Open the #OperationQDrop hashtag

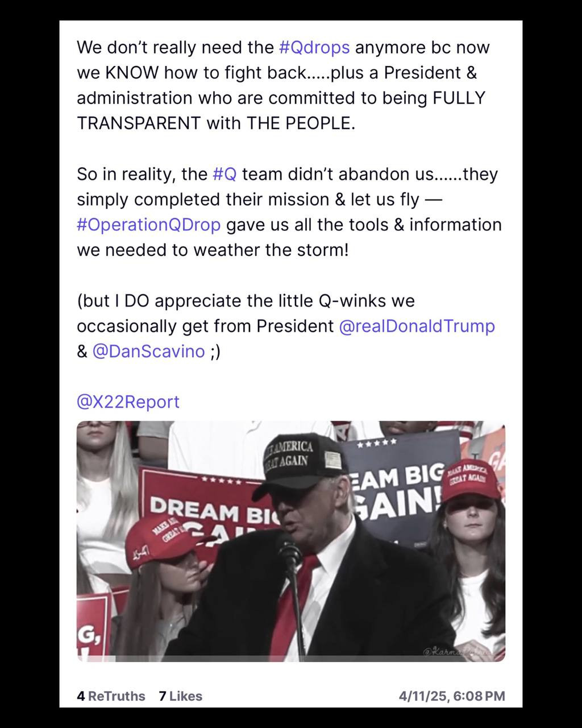(148, 225)
